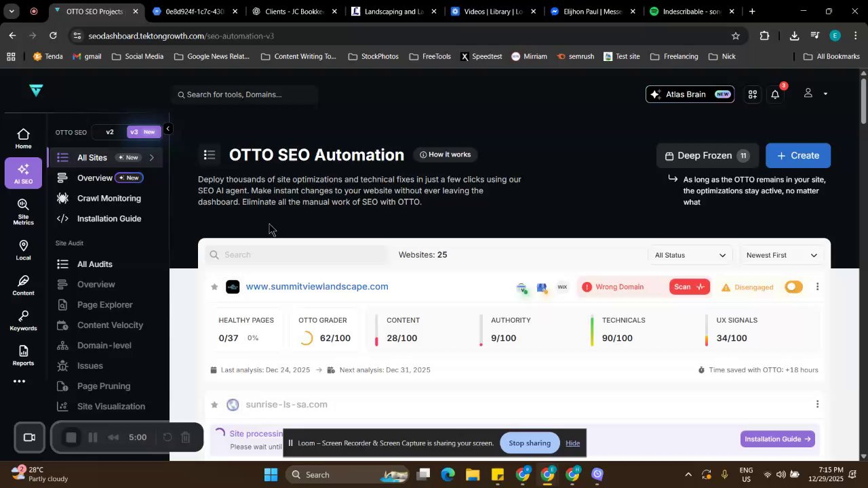Stop the Loom recording
The width and height of the screenshot is (868, 488).
(71, 437)
